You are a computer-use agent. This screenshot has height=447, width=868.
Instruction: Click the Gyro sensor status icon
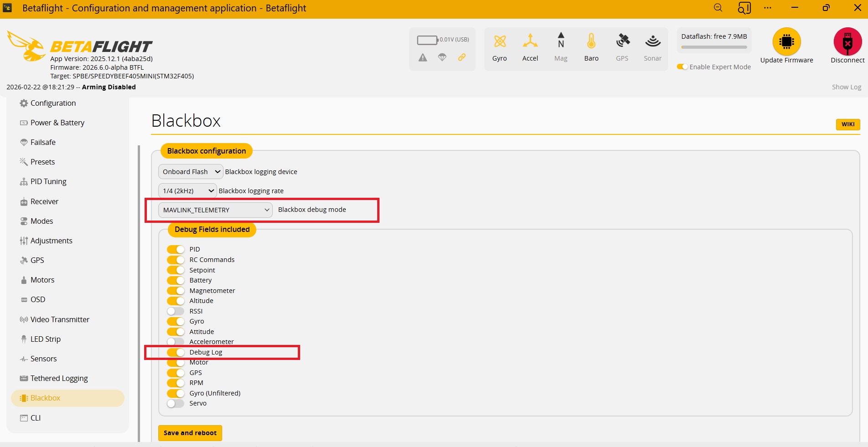(500, 41)
